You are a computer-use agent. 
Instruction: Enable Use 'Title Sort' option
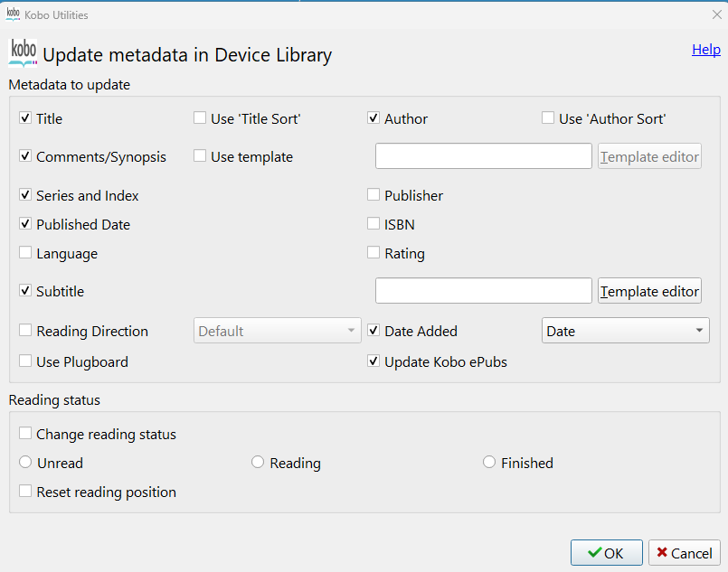(x=200, y=118)
